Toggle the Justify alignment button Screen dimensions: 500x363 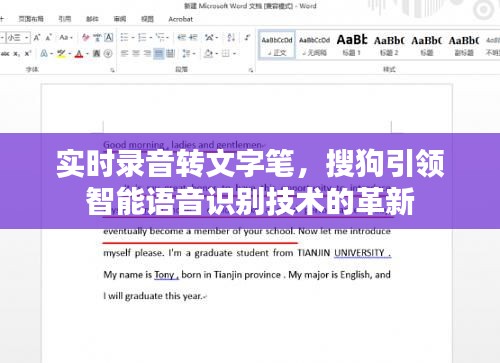point(159,53)
